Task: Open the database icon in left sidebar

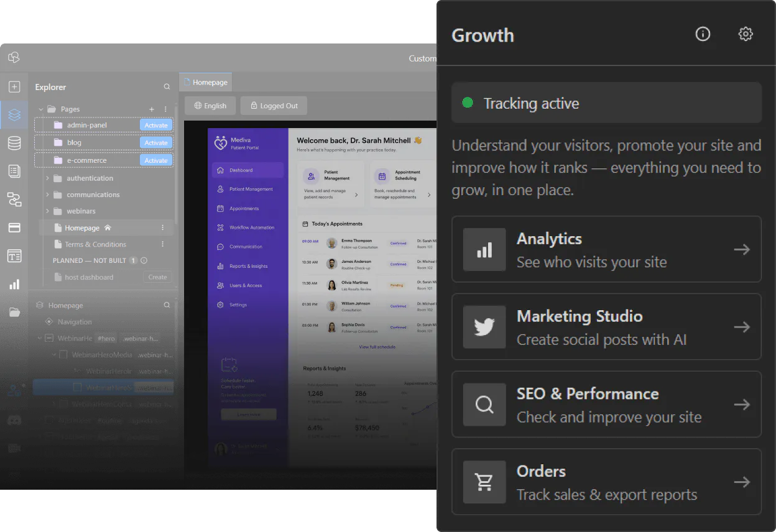Action: pos(14,143)
